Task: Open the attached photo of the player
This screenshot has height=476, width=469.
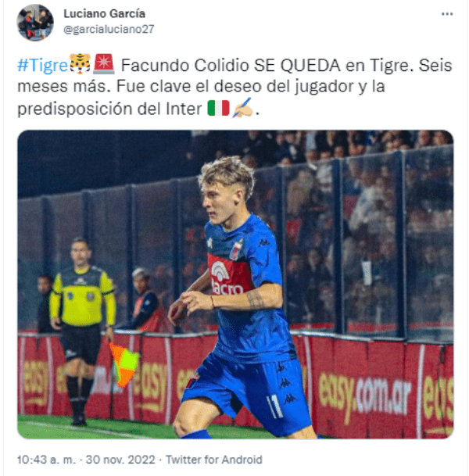Action: pos(235,285)
